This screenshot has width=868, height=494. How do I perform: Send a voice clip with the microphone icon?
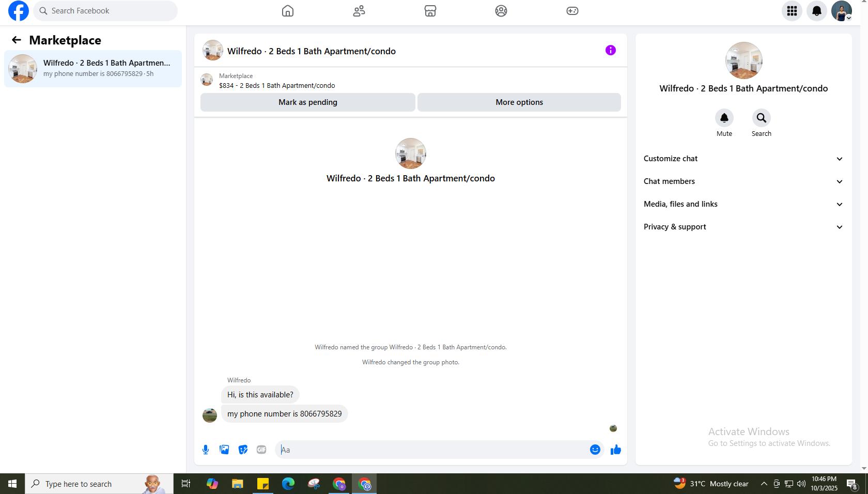pyautogui.click(x=206, y=450)
